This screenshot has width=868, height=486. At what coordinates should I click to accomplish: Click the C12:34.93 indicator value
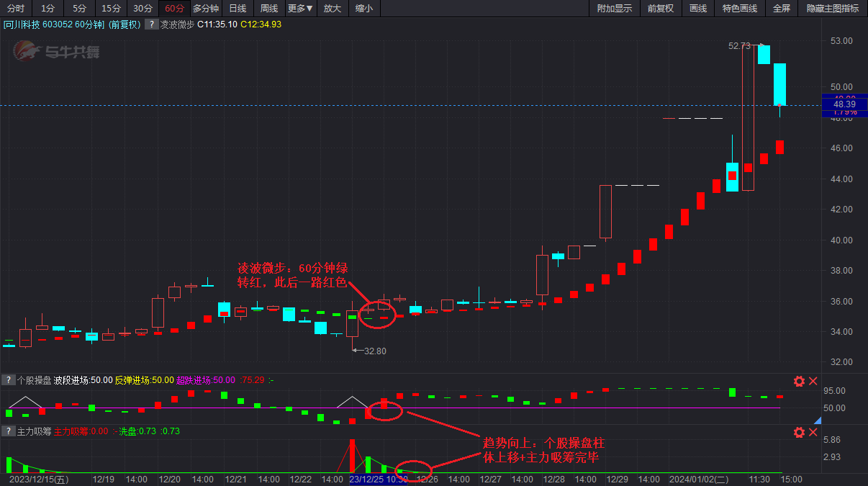(261, 24)
